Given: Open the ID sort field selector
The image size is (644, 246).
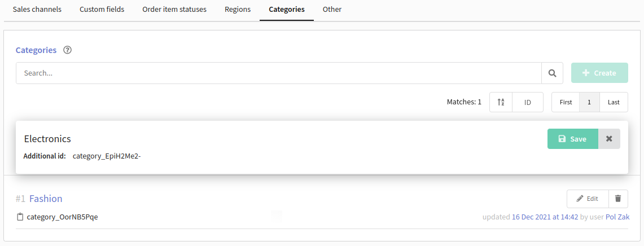Looking at the screenshot, I should (x=528, y=102).
